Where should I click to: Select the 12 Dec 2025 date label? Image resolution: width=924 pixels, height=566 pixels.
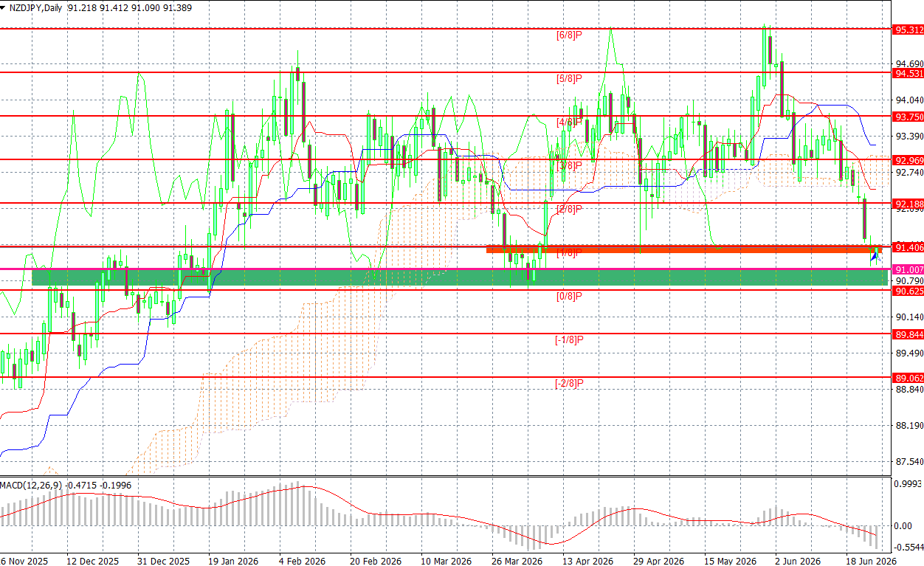[x=92, y=561]
